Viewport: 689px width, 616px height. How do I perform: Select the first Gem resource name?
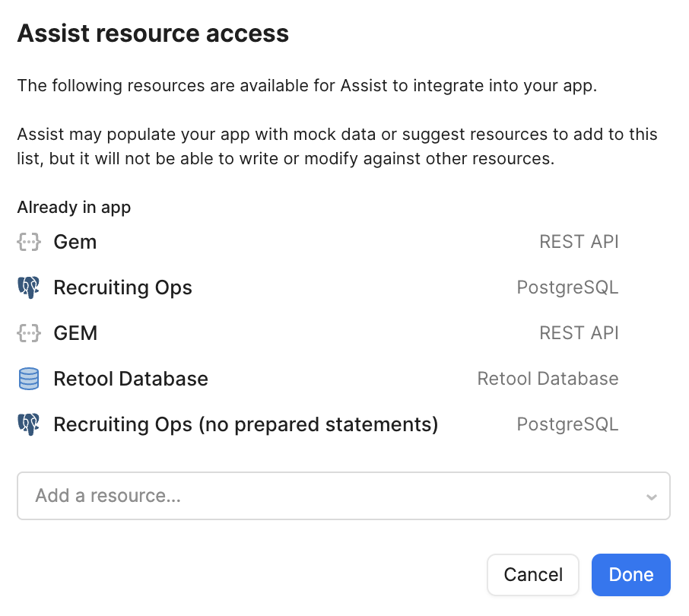pos(75,243)
